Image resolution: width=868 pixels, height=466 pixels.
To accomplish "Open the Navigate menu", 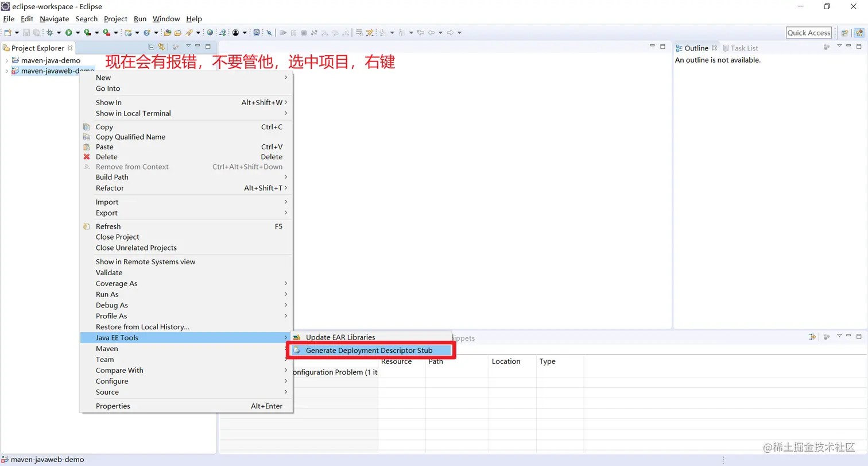I will [55, 19].
